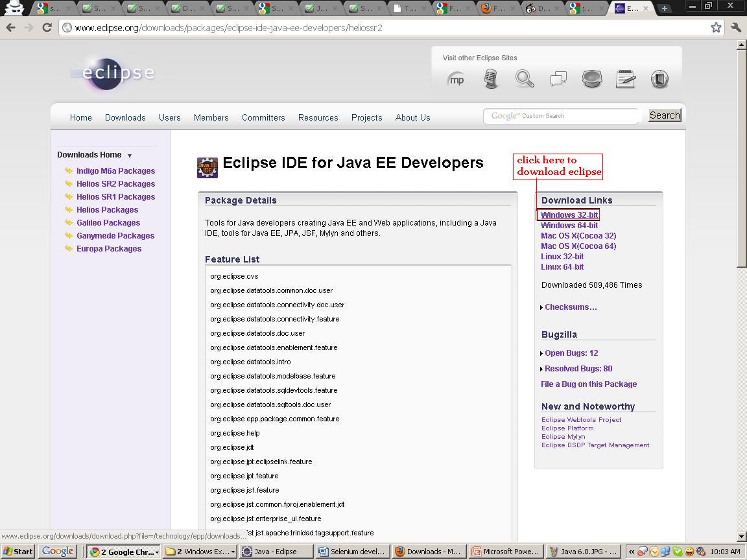Download the Linux 64-bit package
The width and height of the screenshot is (747, 560).
[x=562, y=267]
